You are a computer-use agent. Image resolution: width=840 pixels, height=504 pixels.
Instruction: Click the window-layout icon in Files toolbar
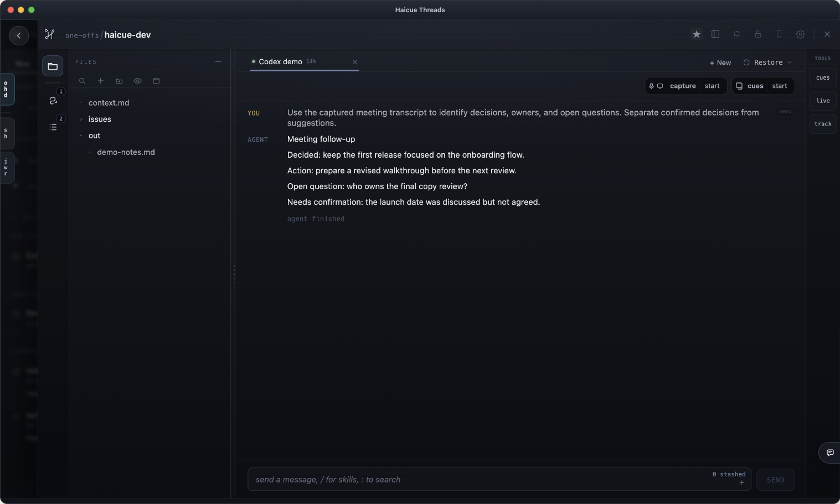[x=156, y=81]
